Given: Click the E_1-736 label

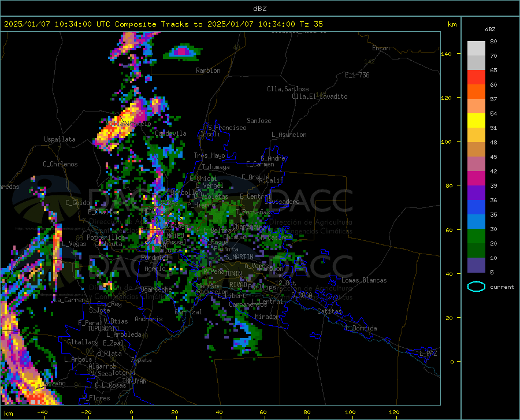Looking at the screenshot, I should point(357,75).
